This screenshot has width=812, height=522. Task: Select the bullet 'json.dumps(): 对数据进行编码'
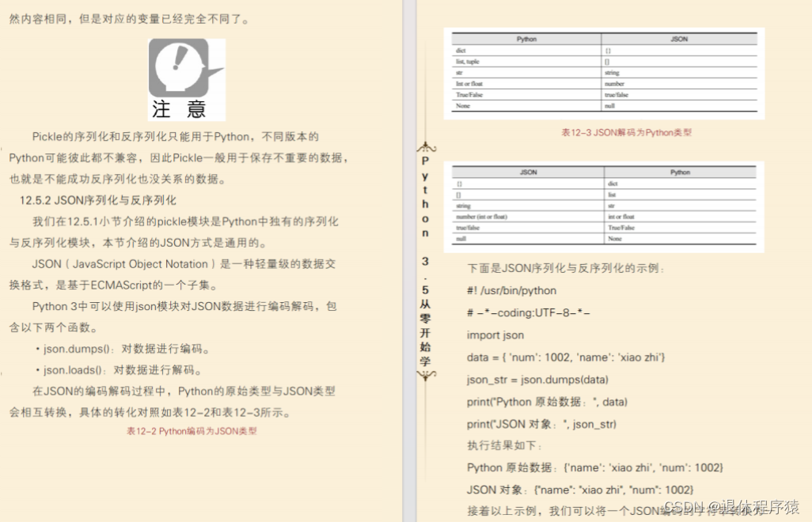point(123,350)
